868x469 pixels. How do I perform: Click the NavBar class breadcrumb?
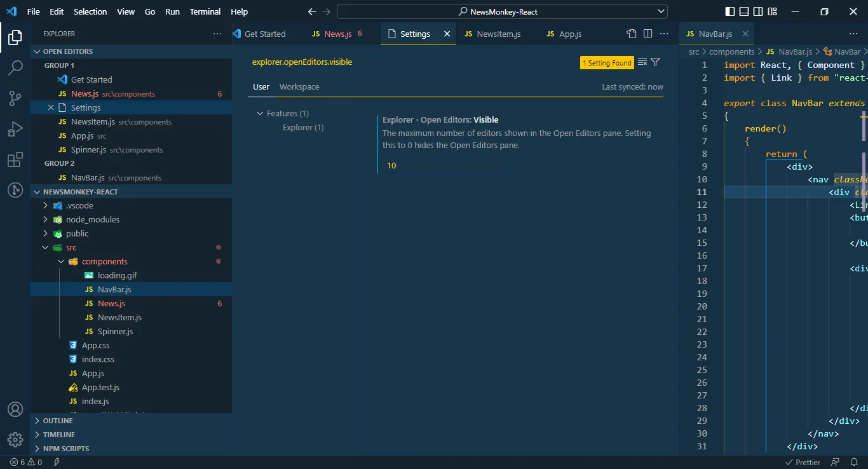[842, 52]
